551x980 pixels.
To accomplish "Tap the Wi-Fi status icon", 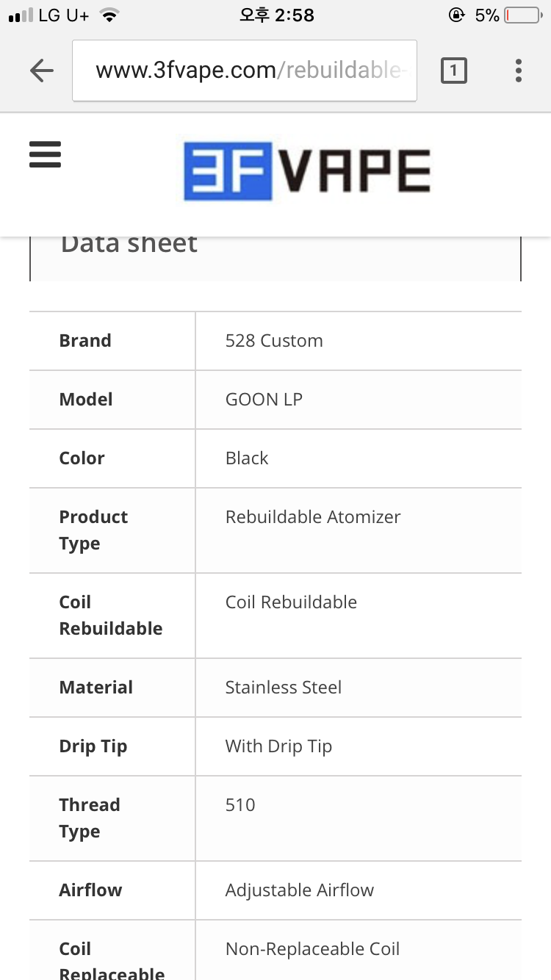I will (x=109, y=15).
